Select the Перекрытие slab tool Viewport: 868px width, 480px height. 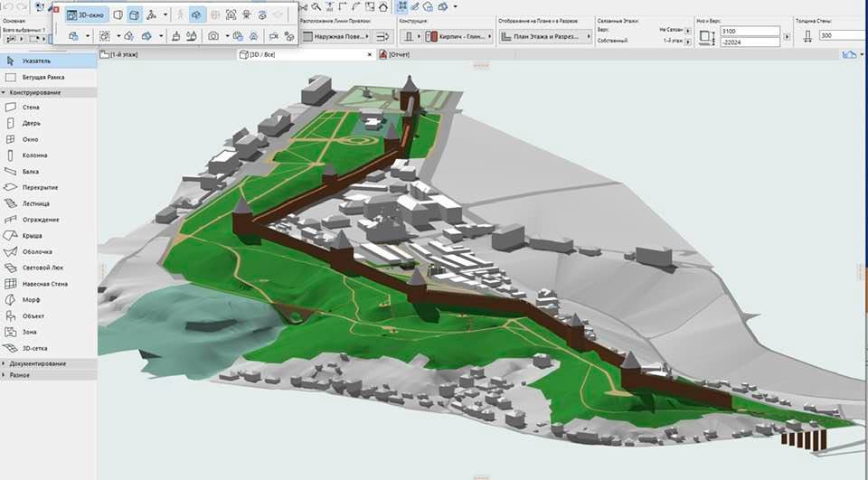[x=49, y=187]
